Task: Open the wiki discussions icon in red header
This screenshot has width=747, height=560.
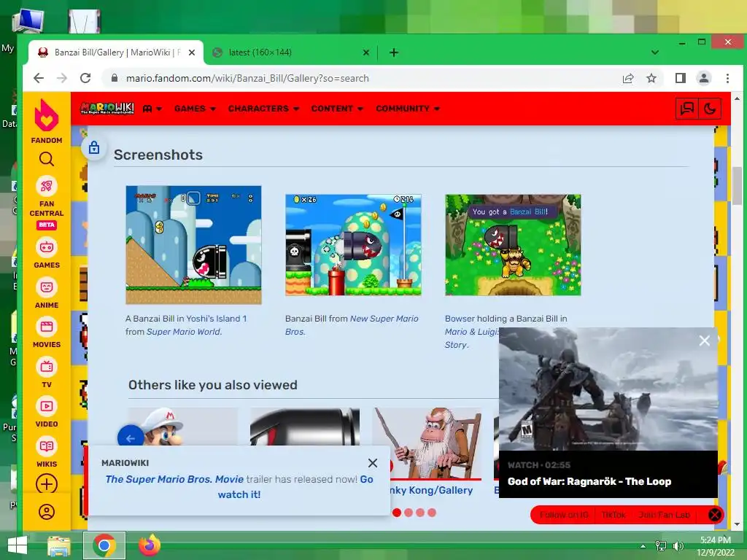Action: coord(686,109)
